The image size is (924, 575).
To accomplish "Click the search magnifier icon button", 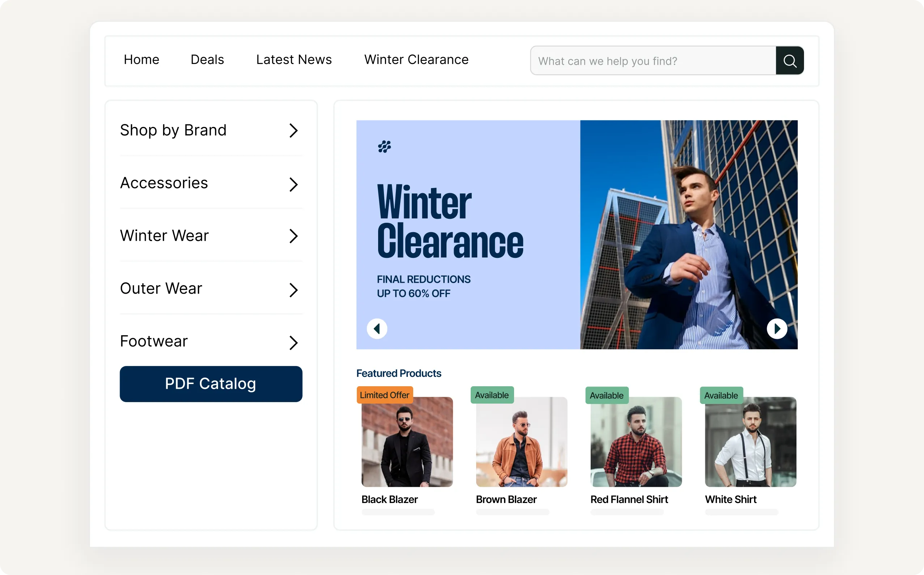I will (790, 61).
